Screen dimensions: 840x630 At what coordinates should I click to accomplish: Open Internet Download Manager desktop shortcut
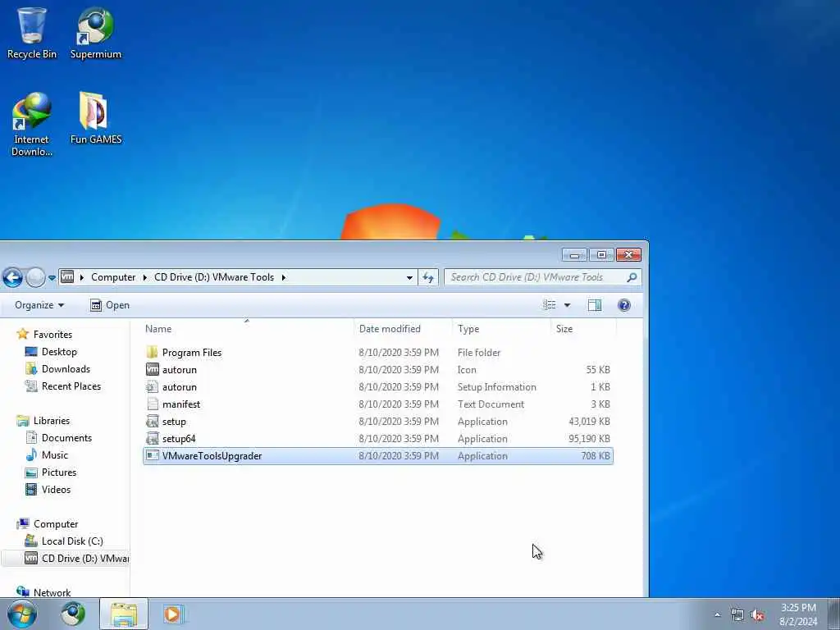(32, 125)
